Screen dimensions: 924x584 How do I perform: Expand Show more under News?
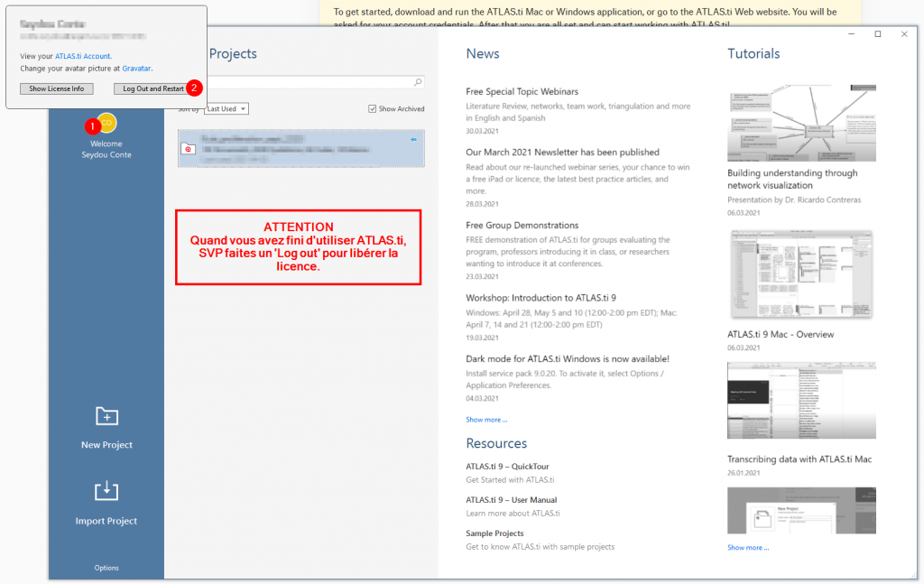486,420
